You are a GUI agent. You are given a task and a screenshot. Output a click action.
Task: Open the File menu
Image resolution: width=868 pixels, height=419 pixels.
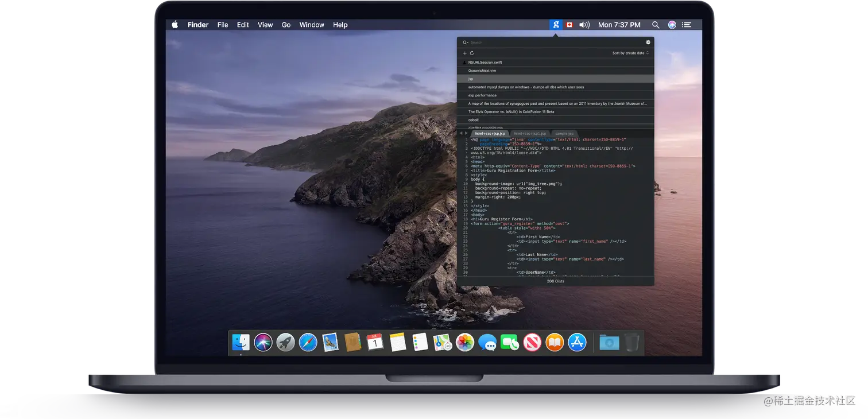point(223,25)
